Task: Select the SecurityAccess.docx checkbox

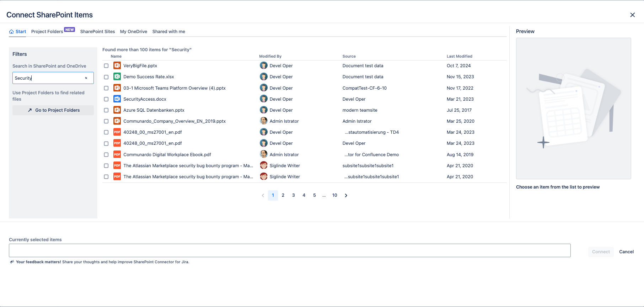Action: pyautogui.click(x=106, y=99)
